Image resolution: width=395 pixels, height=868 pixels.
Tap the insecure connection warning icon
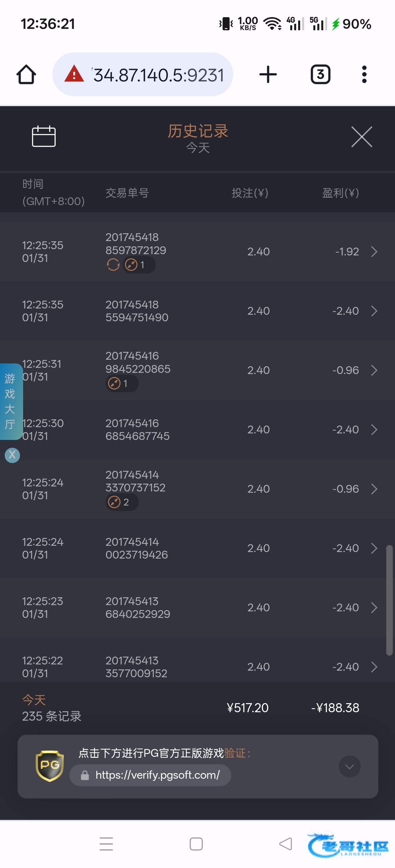click(74, 74)
